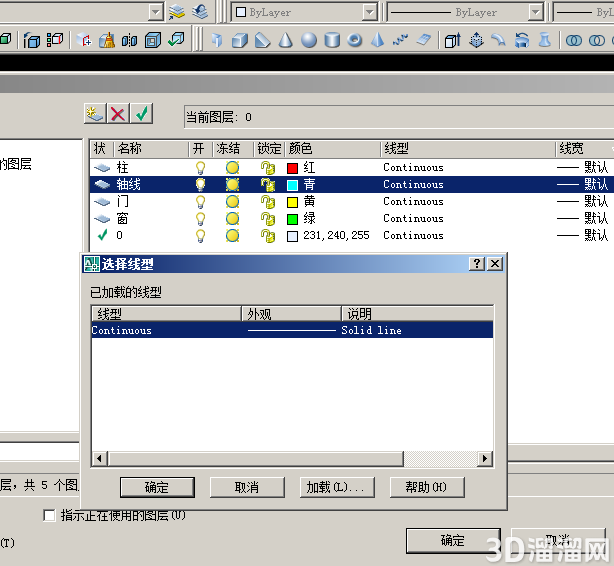Image resolution: width=614 pixels, height=566 pixels.
Task: Click the red X Delete Layer icon
Action: 118,114
